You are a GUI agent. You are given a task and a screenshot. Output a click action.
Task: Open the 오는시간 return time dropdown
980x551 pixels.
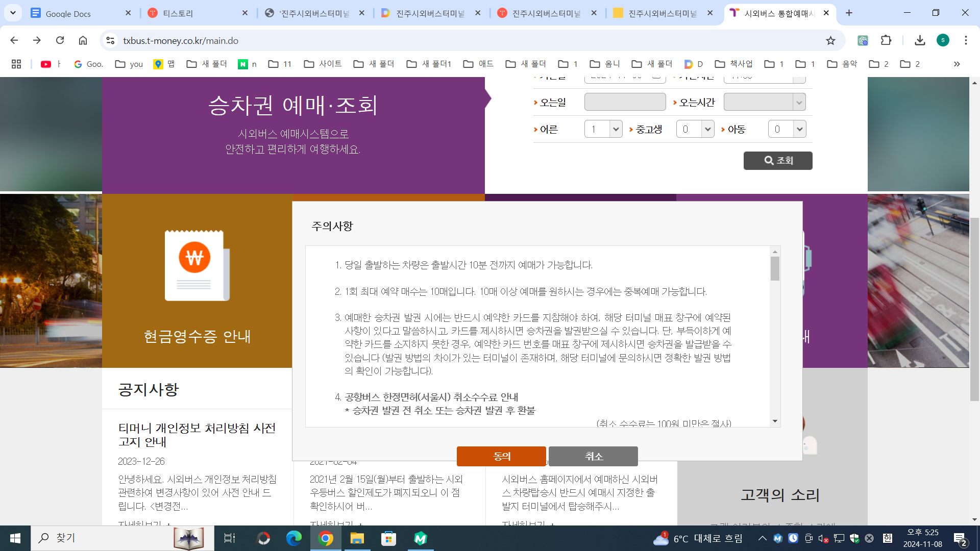(x=765, y=102)
